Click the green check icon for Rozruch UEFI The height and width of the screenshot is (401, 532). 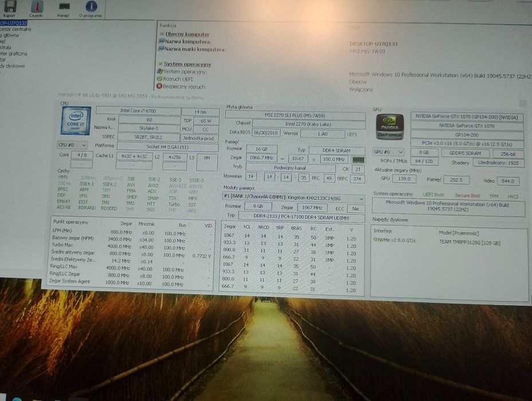[160, 79]
